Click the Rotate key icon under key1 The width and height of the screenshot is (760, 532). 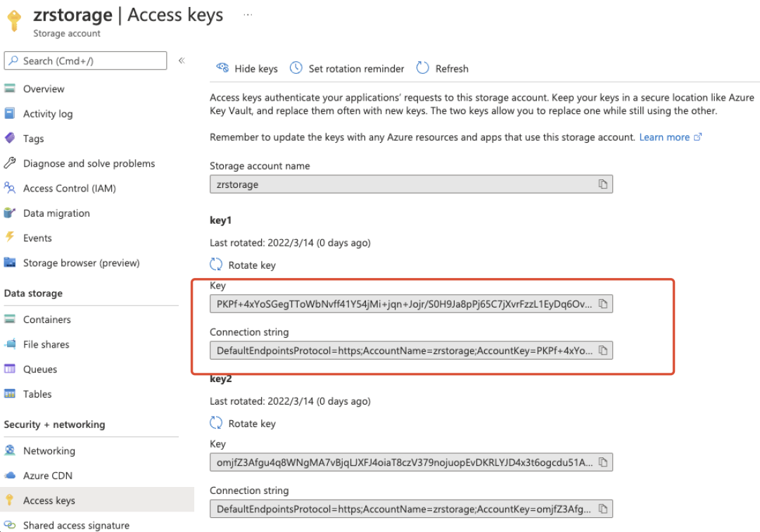tap(216, 265)
